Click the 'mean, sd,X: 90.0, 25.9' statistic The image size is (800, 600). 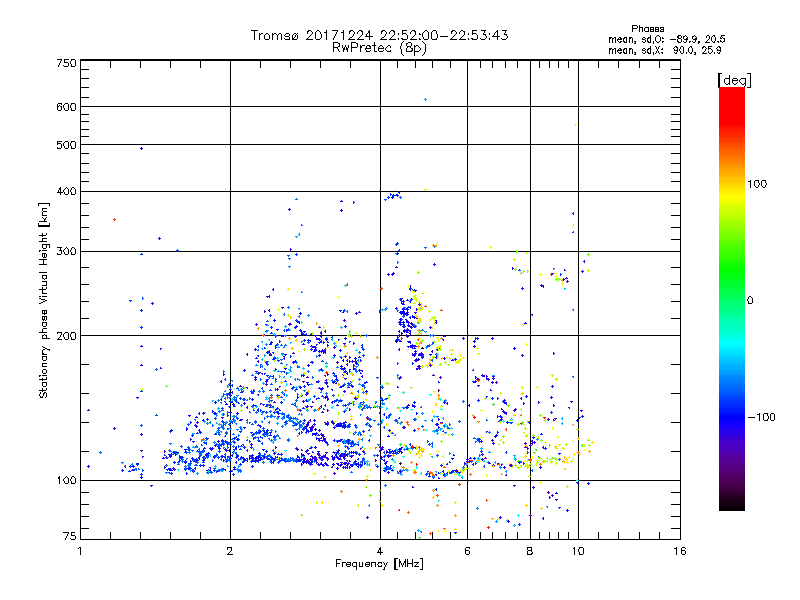[665, 50]
